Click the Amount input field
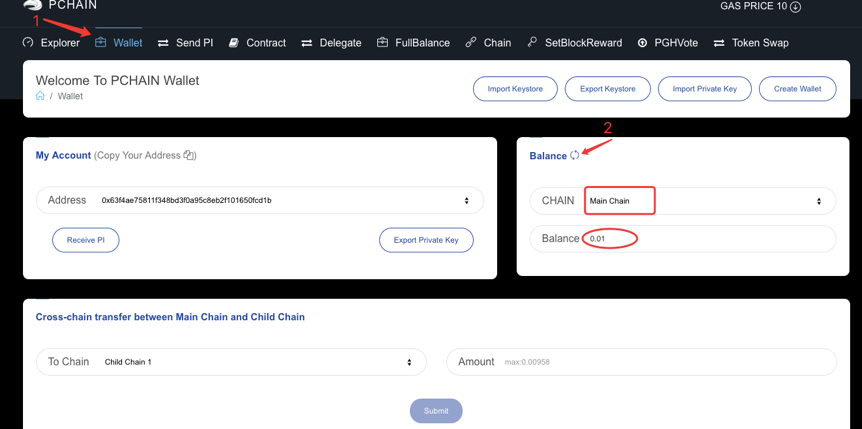Image resolution: width=862 pixels, height=429 pixels. tap(642, 362)
